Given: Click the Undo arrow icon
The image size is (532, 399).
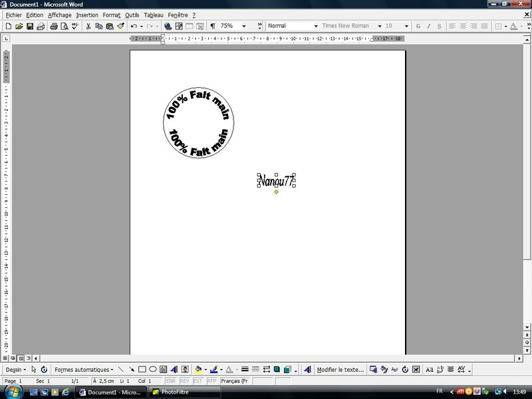Looking at the screenshot, I should 134,26.
